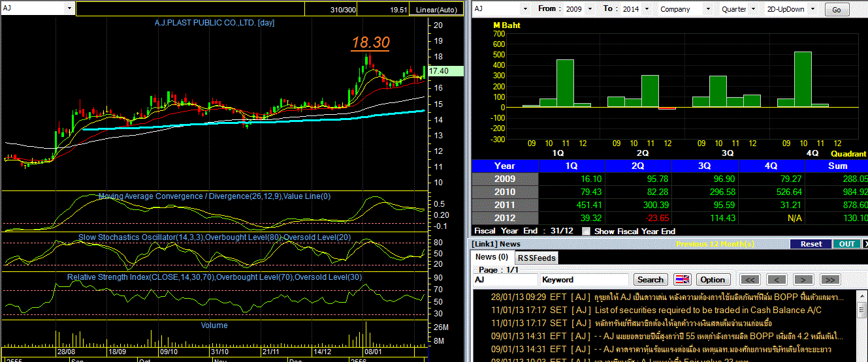Click the 2Q column header
The width and height of the screenshot is (868, 362).
(639, 166)
